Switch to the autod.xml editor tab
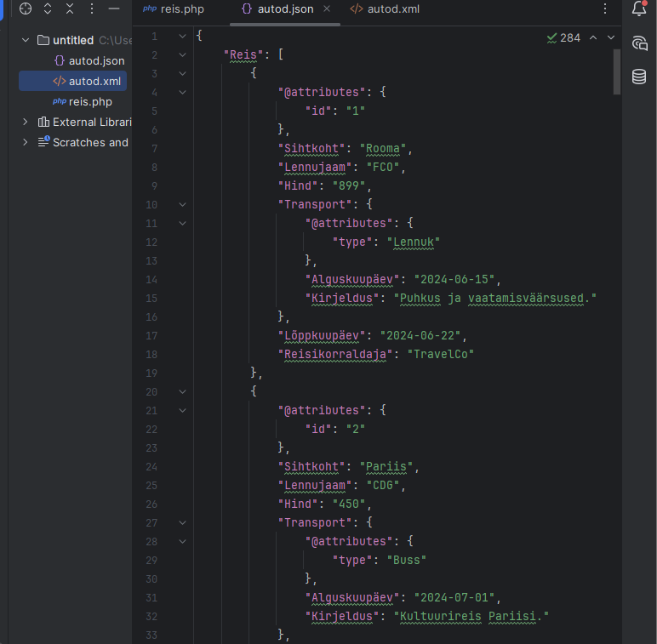 coord(385,9)
